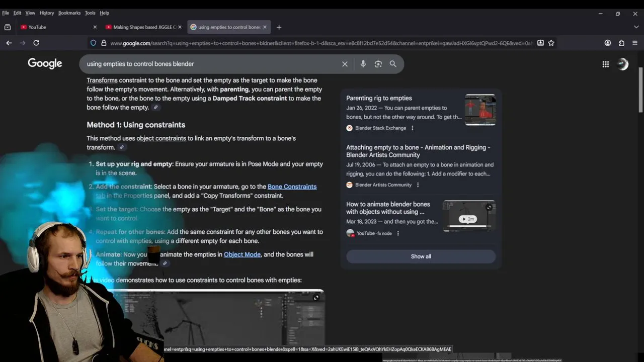Image resolution: width=644 pixels, height=362 pixels.
Task: Click the browser address bar URL
Action: (321, 43)
